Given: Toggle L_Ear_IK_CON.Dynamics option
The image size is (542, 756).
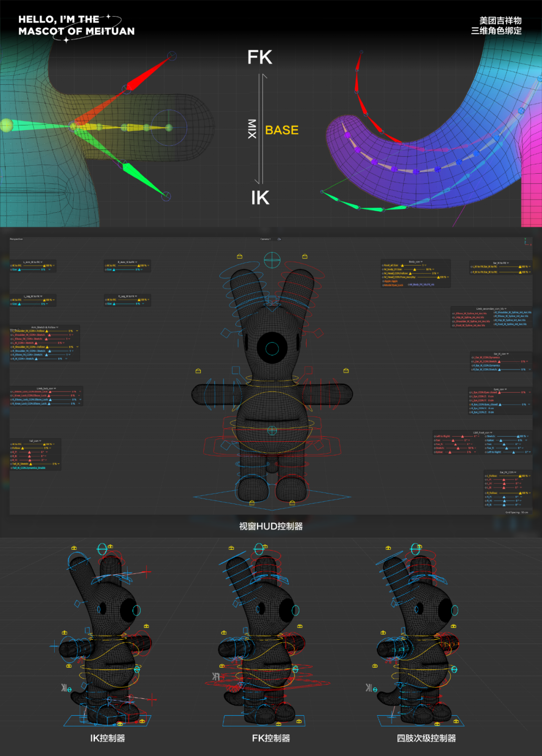Looking at the screenshot, I should [486, 357].
